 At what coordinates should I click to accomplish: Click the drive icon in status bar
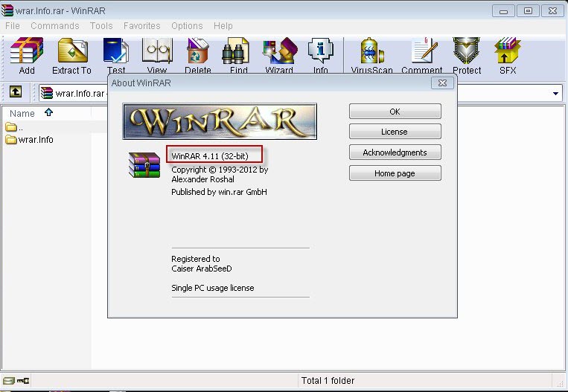8,381
